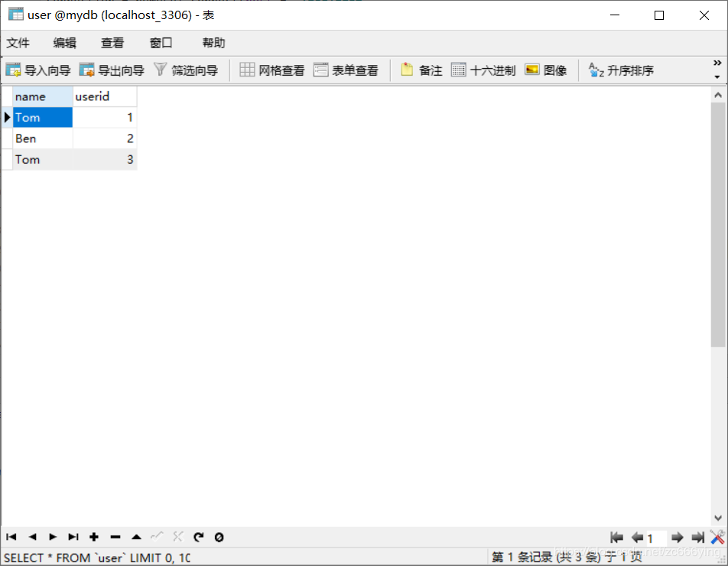Expand the toolbar overflow chevron
This screenshot has height=566, width=728.
[x=717, y=63]
